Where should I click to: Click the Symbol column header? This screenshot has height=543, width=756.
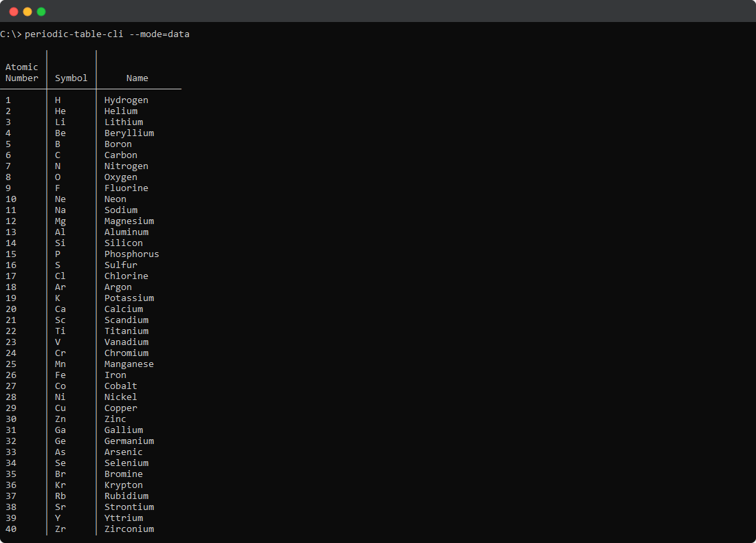pyautogui.click(x=71, y=78)
